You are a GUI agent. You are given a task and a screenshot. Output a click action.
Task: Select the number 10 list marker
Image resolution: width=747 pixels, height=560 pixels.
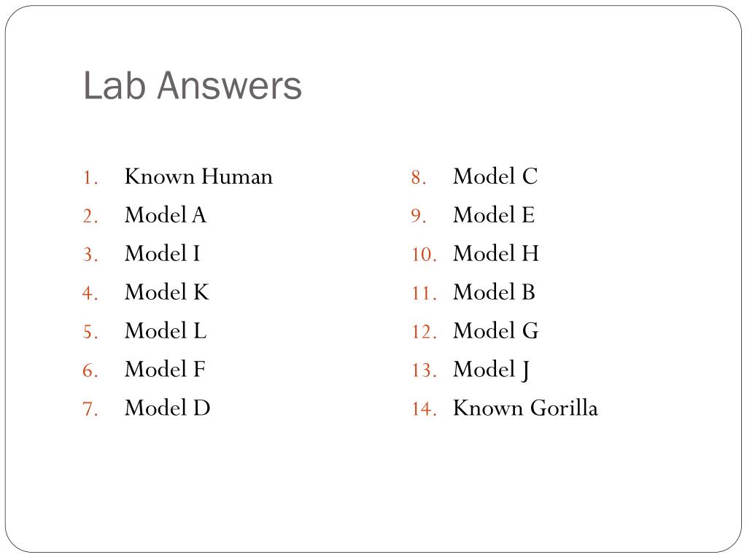point(424,254)
